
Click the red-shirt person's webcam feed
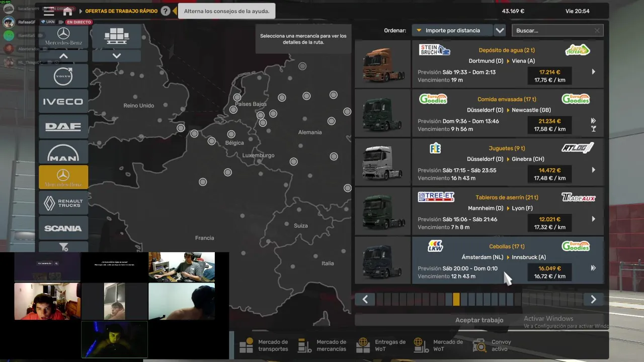(47, 301)
